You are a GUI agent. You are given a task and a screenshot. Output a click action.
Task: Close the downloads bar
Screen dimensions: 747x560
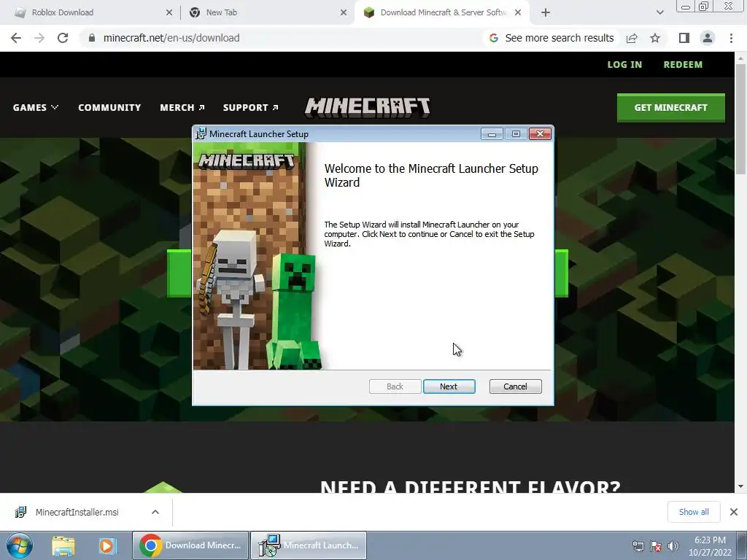pyautogui.click(x=734, y=512)
